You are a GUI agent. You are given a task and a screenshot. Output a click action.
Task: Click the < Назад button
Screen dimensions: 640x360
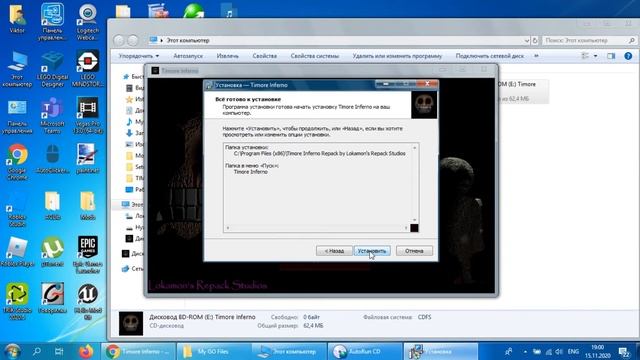(x=334, y=251)
